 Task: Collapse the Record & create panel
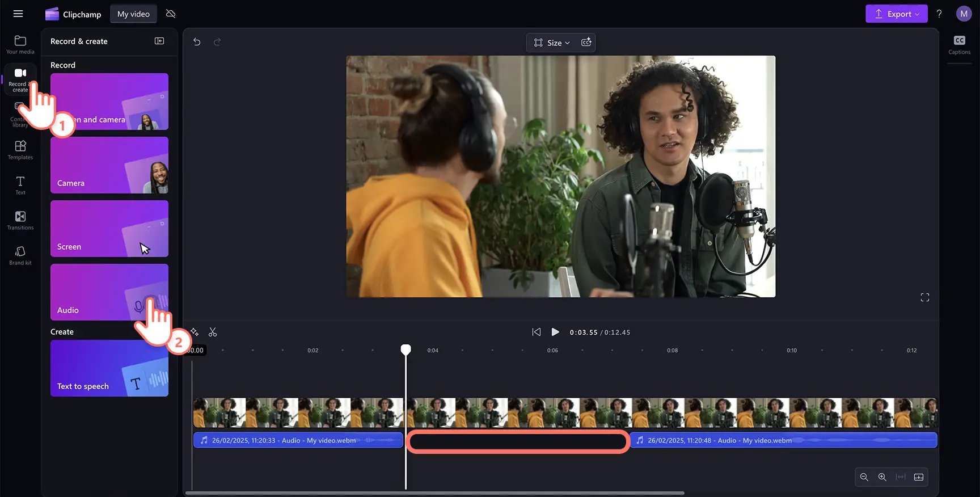tap(159, 41)
